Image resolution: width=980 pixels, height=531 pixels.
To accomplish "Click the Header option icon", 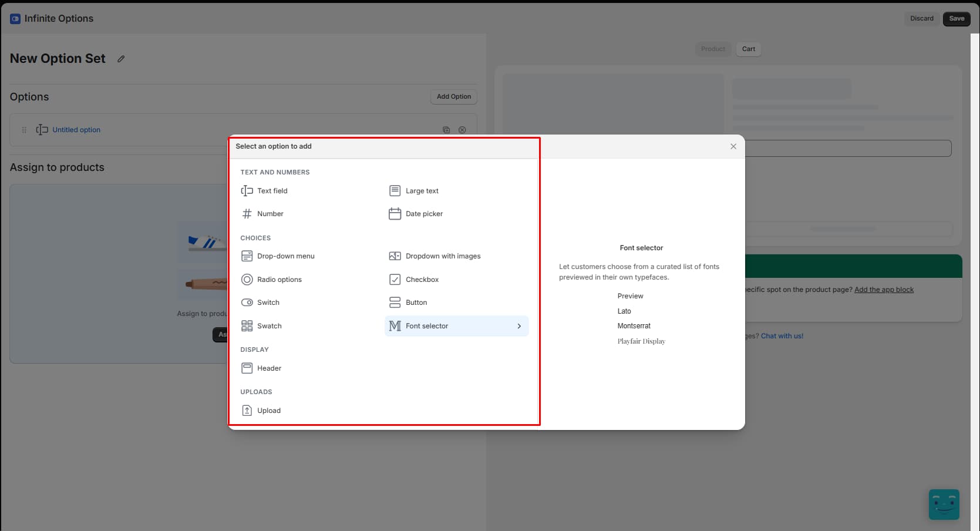I will [x=247, y=368].
